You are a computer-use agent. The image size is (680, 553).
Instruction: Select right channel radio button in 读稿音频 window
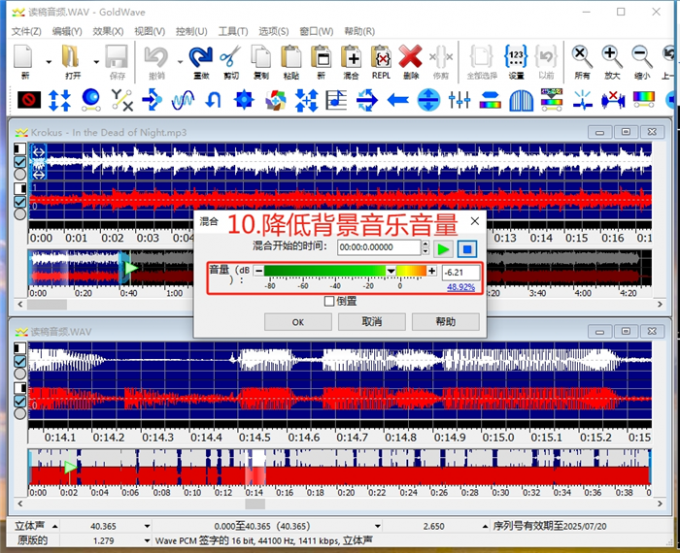click(20, 413)
